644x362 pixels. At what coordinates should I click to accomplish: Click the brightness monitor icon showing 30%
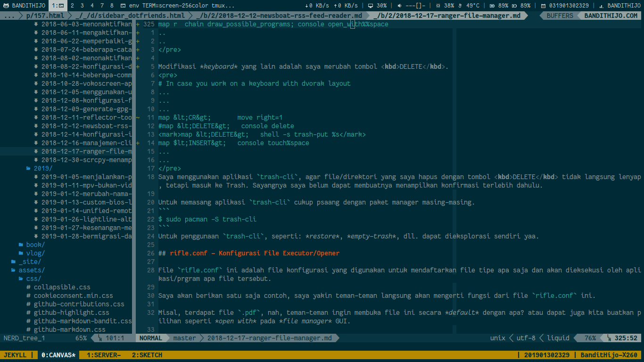[371, 6]
